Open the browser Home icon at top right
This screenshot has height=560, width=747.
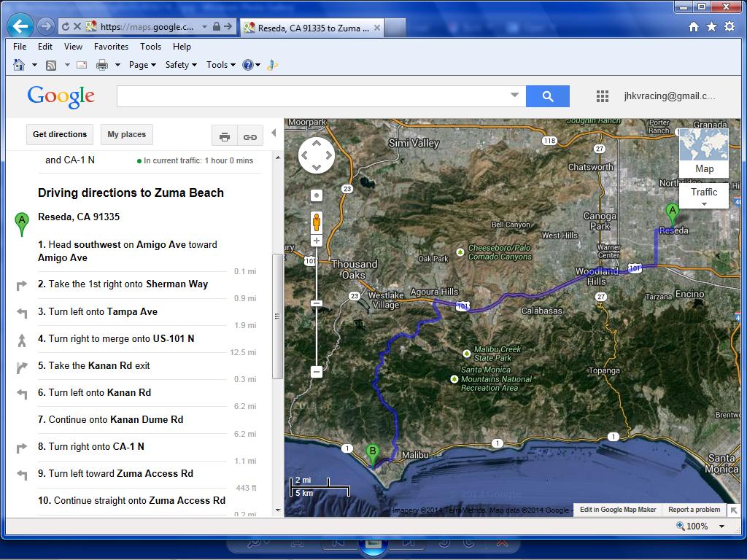pos(694,27)
